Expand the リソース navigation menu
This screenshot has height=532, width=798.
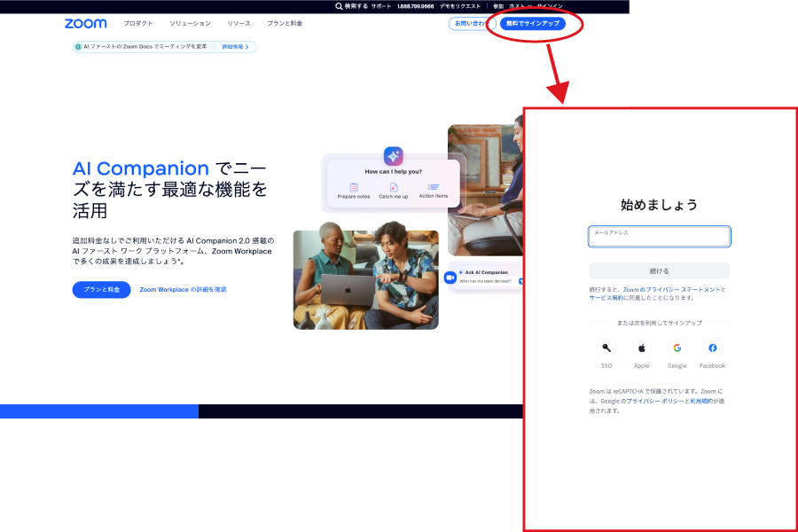click(x=239, y=23)
